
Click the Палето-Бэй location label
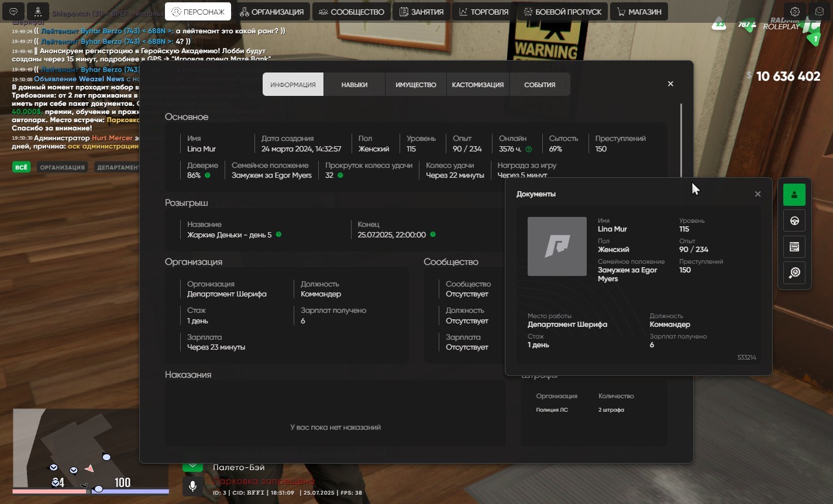coord(239,467)
